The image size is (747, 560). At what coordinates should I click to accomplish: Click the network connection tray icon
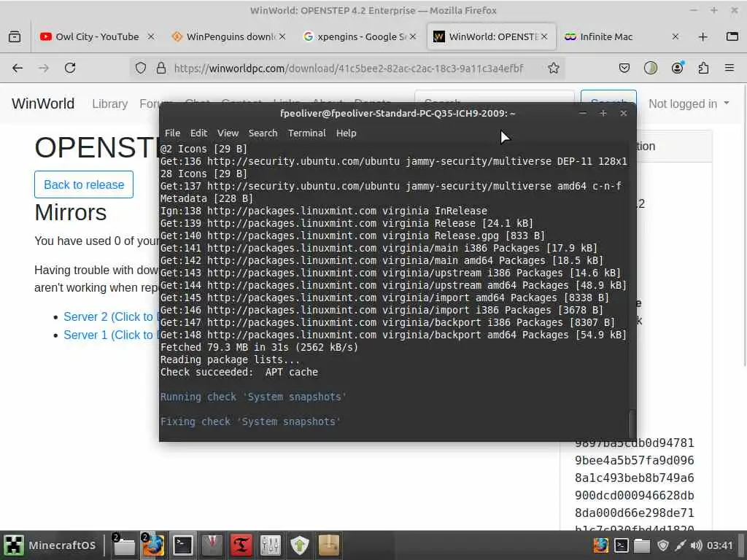click(x=681, y=545)
